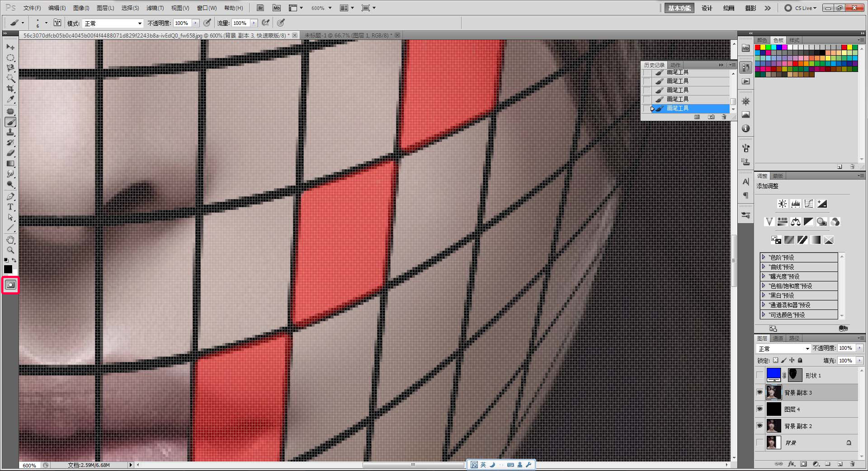868x471 pixels.
Task: Show the 形状 1 layer
Action: pos(759,375)
